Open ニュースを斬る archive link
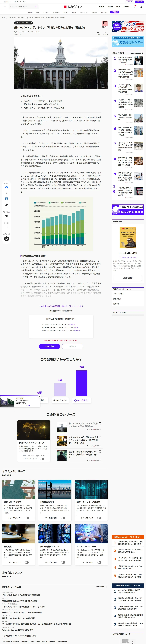This screenshot has height=644, width=146. [x=119, y=294]
